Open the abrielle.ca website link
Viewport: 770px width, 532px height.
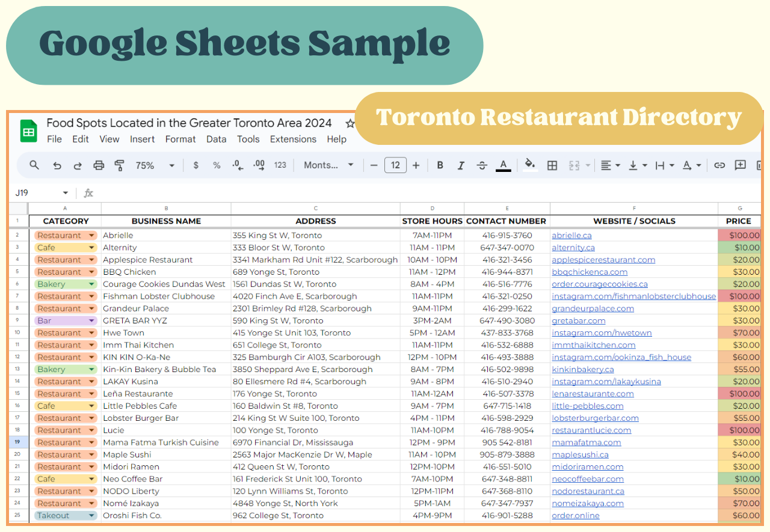click(x=572, y=236)
